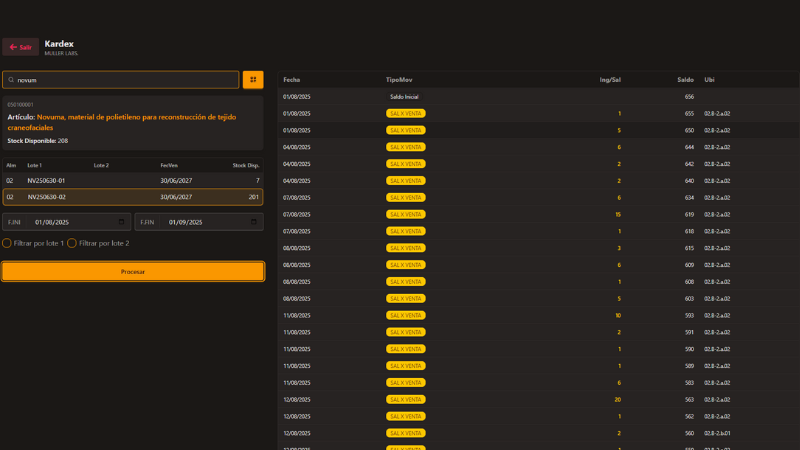Viewport: 800px width, 450px height.
Task: Click the novum search input field
Action: click(120, 80)
